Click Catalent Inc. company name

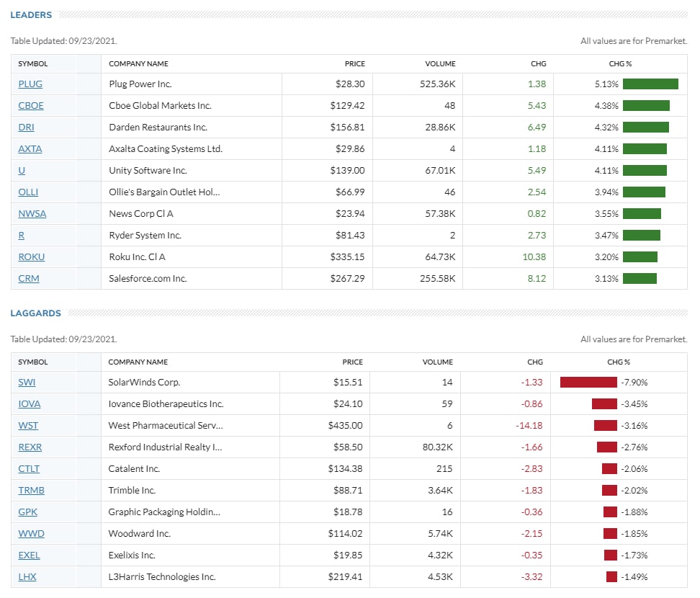(x=134, y=469)
